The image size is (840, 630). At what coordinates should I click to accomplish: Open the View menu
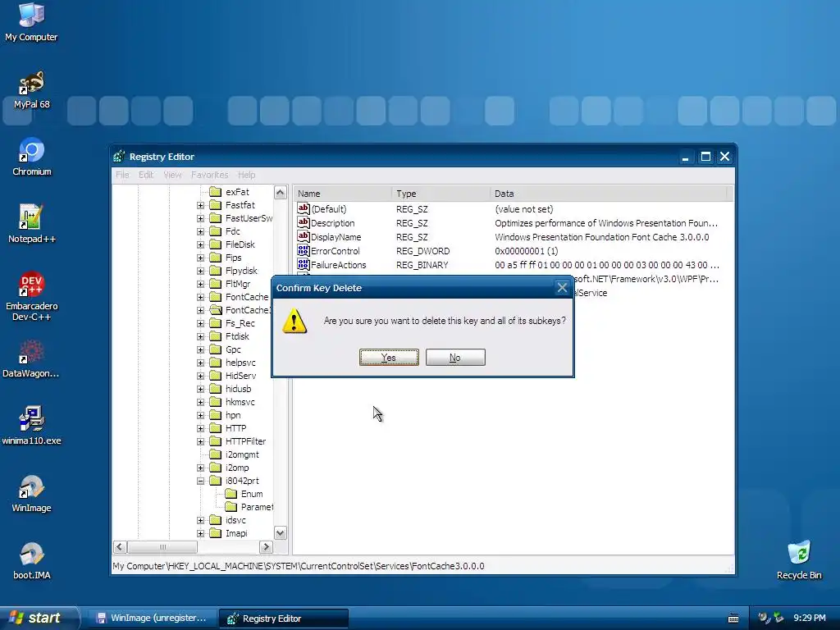(x=172, y=175)
